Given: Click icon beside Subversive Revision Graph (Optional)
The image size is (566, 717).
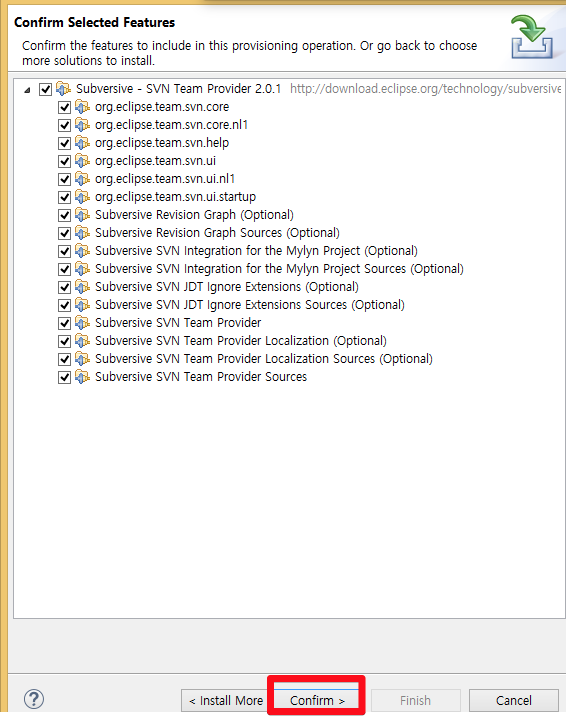Looking at the screenshot, I should tap(82, 214).
